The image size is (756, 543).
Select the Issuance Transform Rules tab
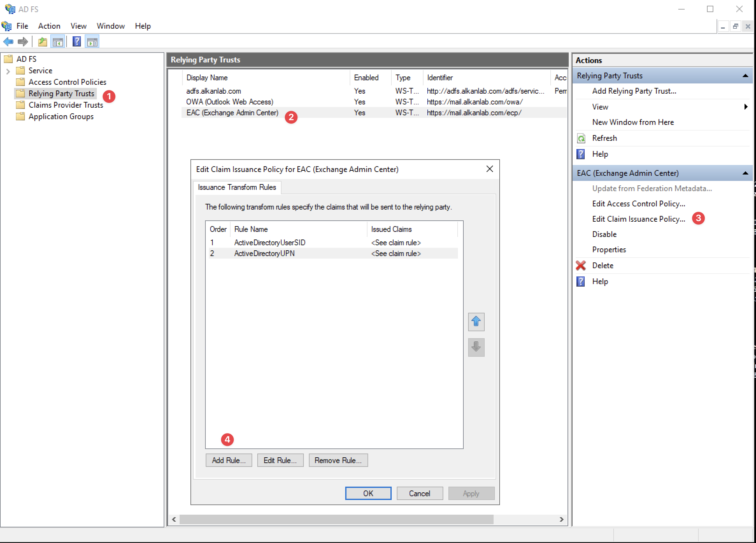237,187
